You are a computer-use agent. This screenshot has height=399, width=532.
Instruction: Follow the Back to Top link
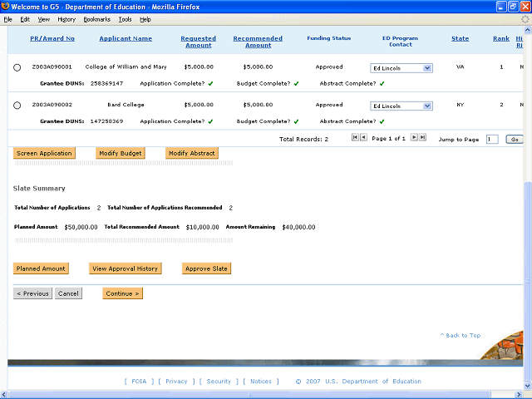point(460,335)
